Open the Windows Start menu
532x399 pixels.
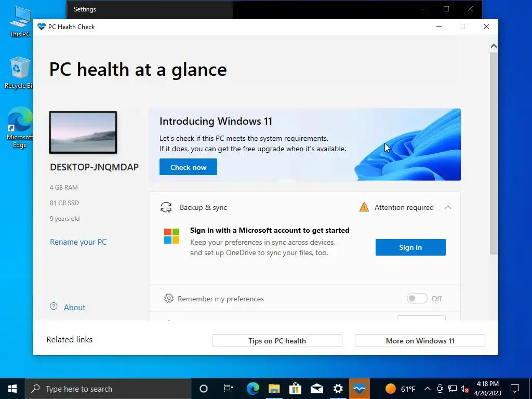[12, 389]
